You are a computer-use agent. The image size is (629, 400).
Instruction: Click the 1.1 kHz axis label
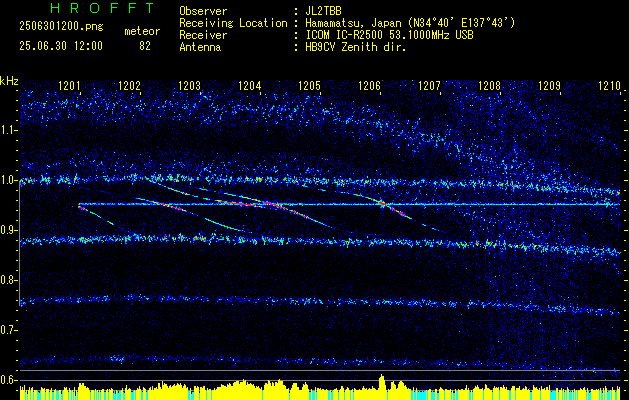click(x=8, y=130)
